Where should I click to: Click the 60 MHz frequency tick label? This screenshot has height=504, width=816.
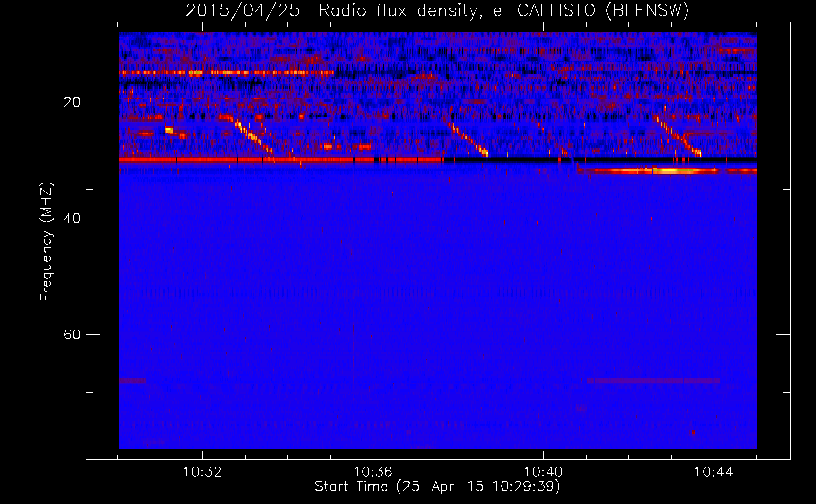[x=72, y=334]
